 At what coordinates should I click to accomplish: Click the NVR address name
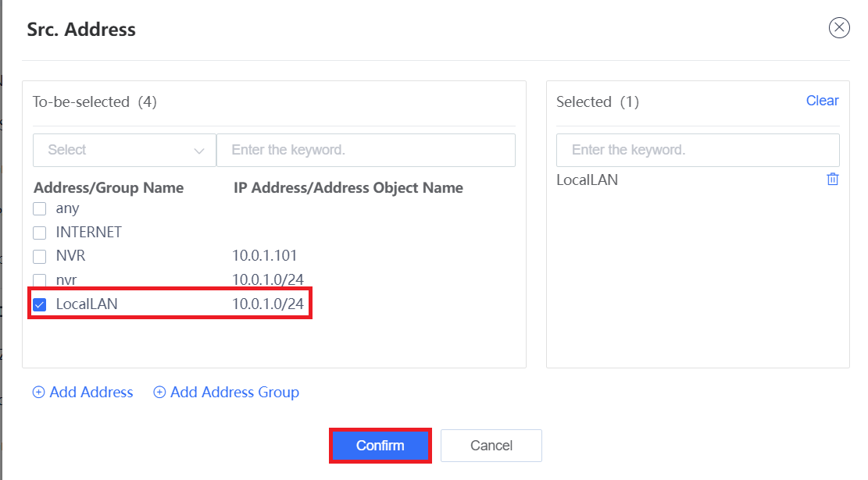click(x=71, y=256)
